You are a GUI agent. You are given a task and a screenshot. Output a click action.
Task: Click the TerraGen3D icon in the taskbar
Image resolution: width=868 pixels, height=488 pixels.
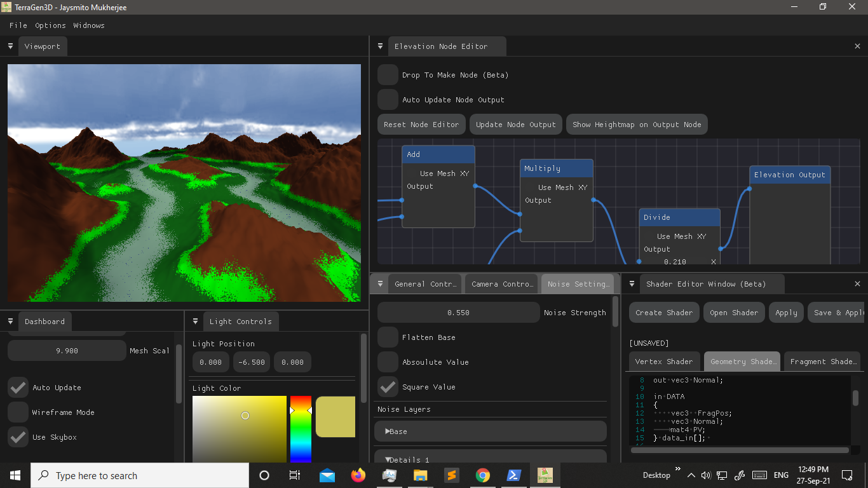click(545, 475)
